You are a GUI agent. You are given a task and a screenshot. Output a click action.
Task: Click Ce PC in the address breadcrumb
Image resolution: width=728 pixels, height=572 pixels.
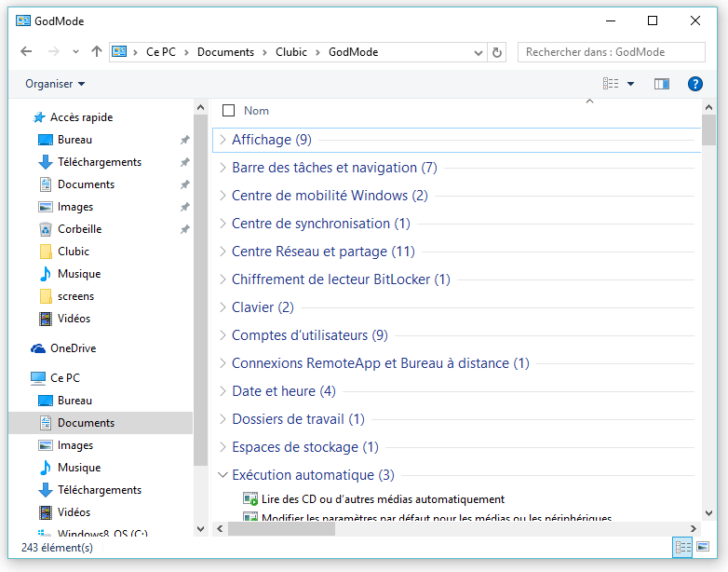(x=161, y=52)
